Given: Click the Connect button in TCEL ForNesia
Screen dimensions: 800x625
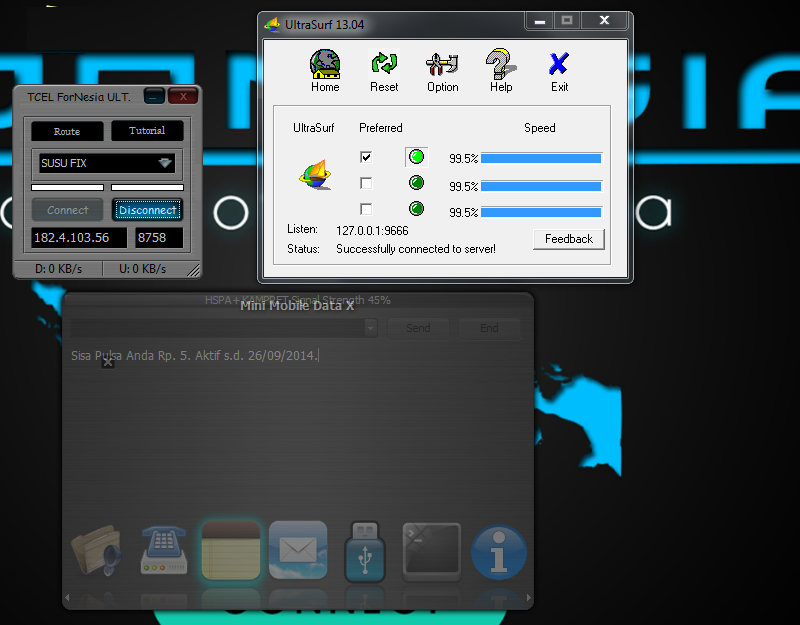Looking at the screenshot, I should tap(67, 210).
